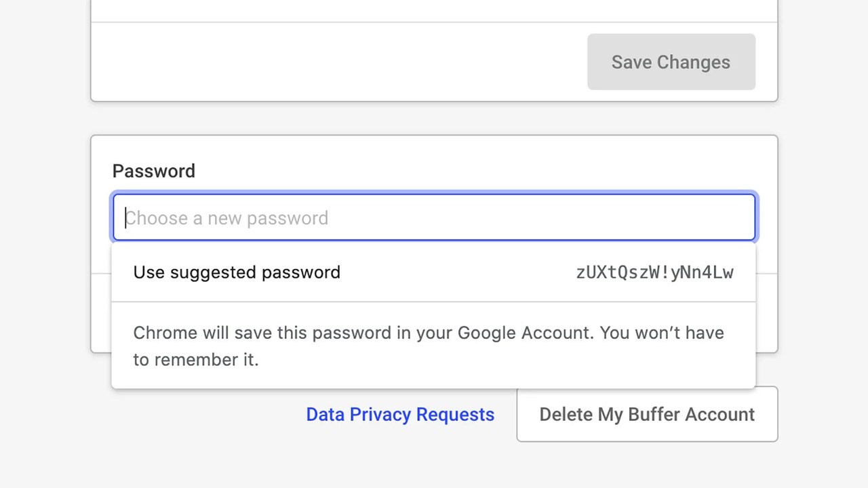Click the word Changes on the save button
This screenshot has width=868, height=488.
click(x=694, y=62)
